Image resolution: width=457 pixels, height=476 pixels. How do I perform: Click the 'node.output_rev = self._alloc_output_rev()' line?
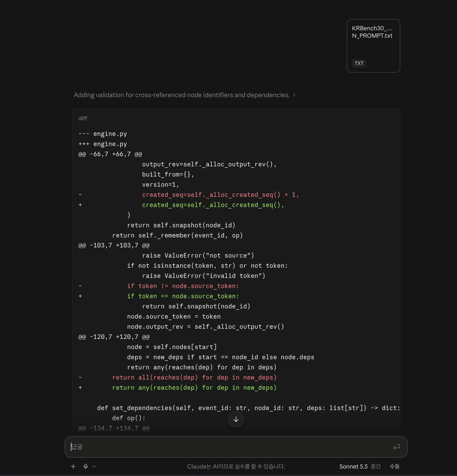[206, 327]
